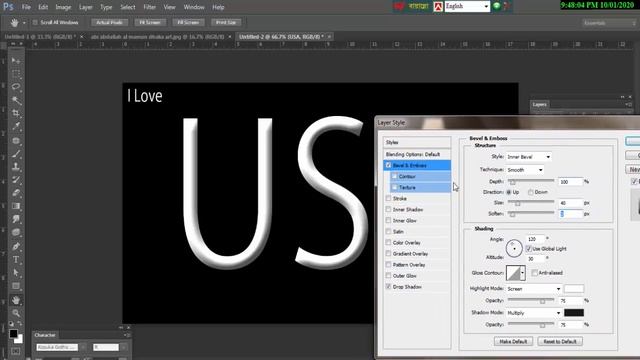Click the Soften value input field
Screen dimensions: 640x360
571,214
